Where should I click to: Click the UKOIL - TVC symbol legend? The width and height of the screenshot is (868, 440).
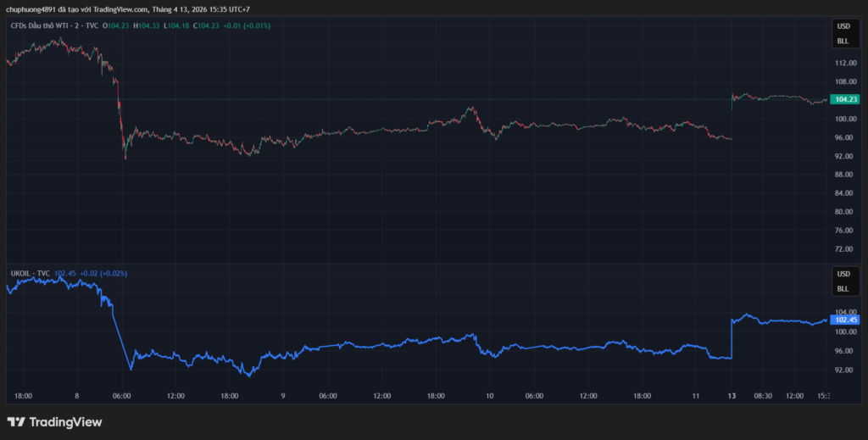tap(30, 273)
